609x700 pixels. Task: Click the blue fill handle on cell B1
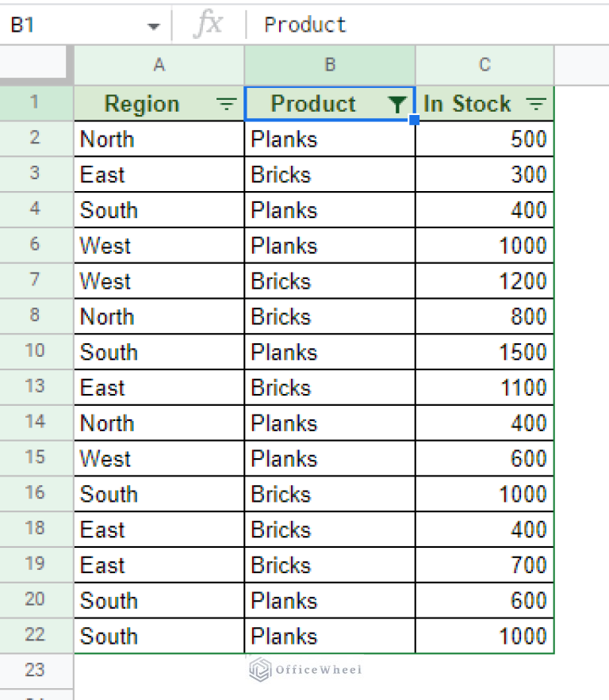(x=414, y=120)
